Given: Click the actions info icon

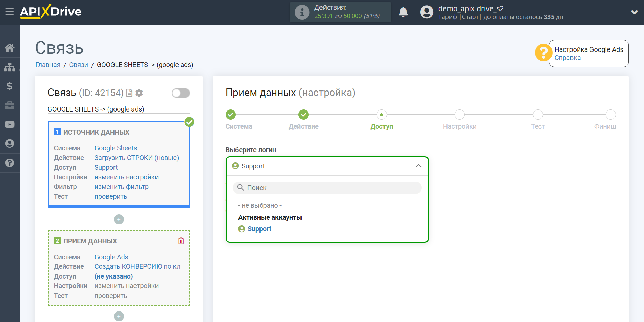Looking at the screenshot, I should pyautogui.click(x=302, y=13).
